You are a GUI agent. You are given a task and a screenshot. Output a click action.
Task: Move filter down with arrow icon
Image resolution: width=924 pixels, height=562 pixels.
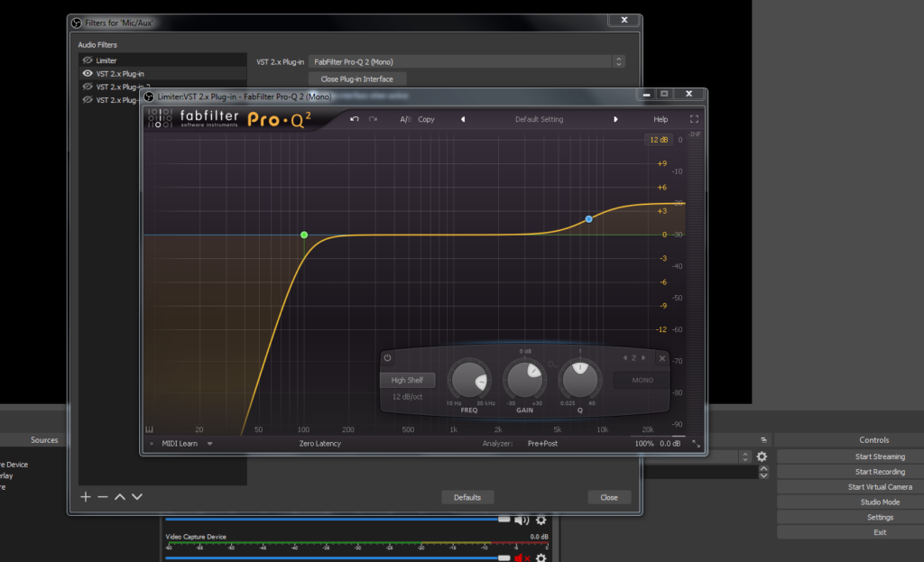pyautogui.click(x=137, y=497)
